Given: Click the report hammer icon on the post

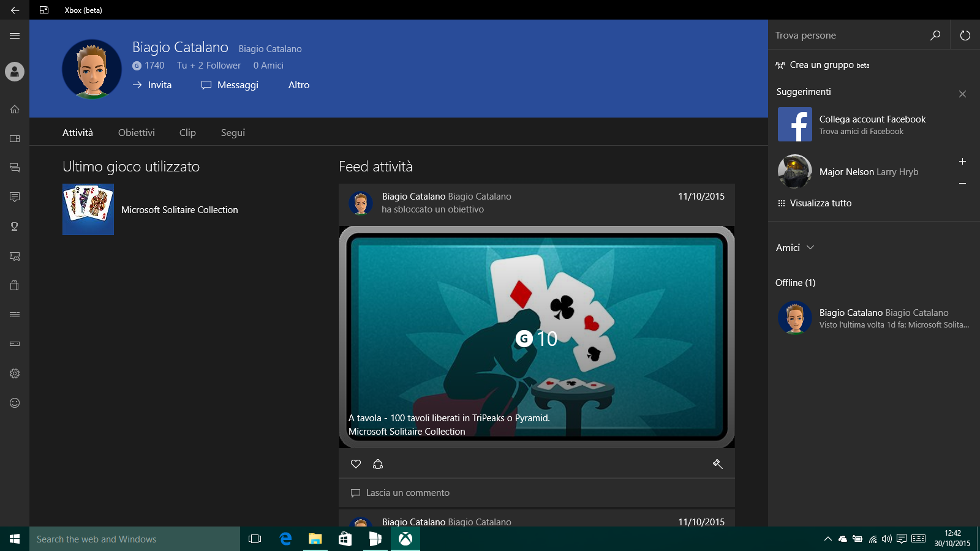Looking at the screenshot, I should coord(718,464).
